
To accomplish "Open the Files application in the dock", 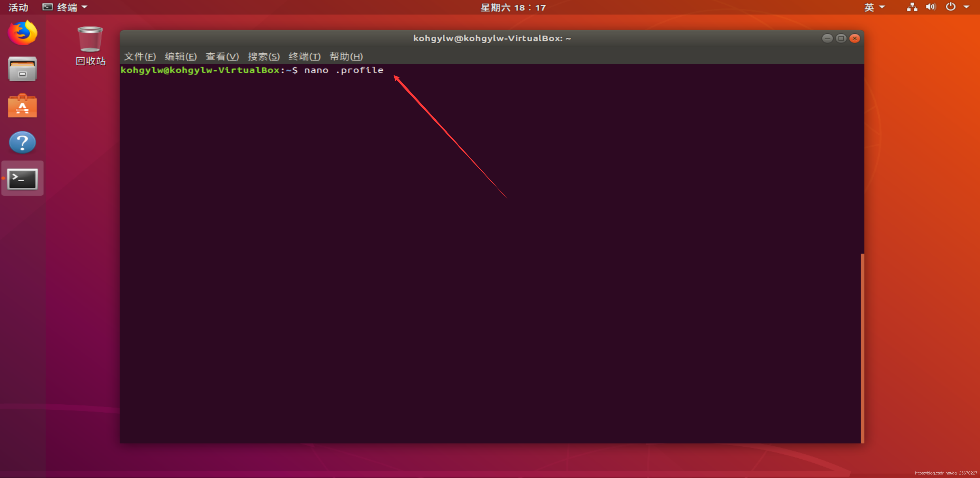I will pos(22,69).
